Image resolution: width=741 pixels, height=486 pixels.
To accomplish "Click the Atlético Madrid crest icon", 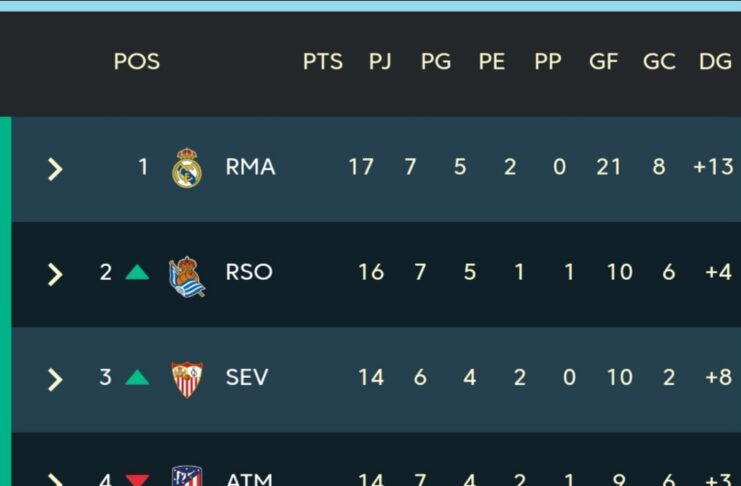I will point(187,477).
